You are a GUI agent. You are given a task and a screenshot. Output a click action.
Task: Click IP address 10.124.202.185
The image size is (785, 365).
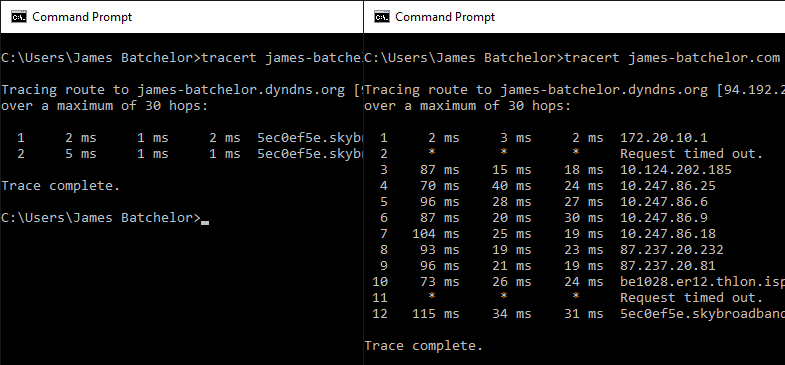(676, 170)
